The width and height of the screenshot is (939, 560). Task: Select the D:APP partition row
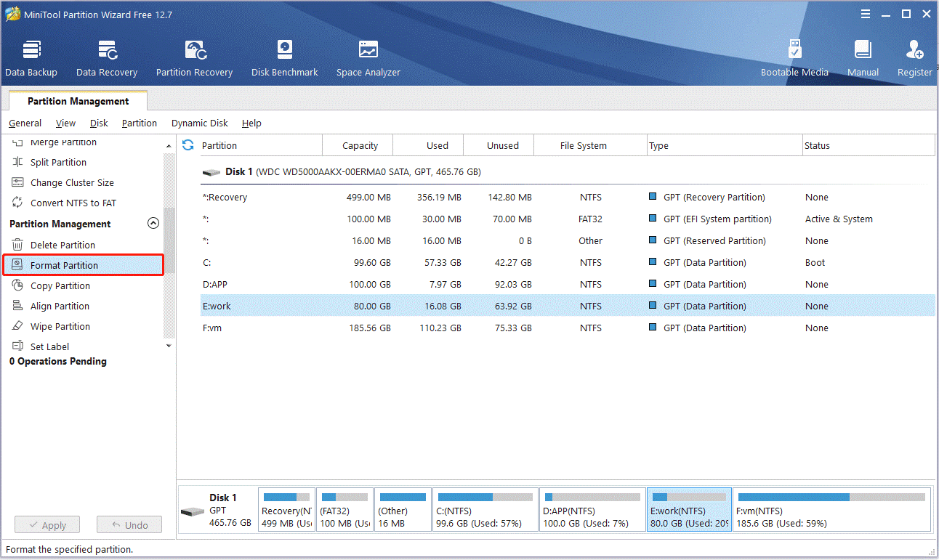coord(568,285)
